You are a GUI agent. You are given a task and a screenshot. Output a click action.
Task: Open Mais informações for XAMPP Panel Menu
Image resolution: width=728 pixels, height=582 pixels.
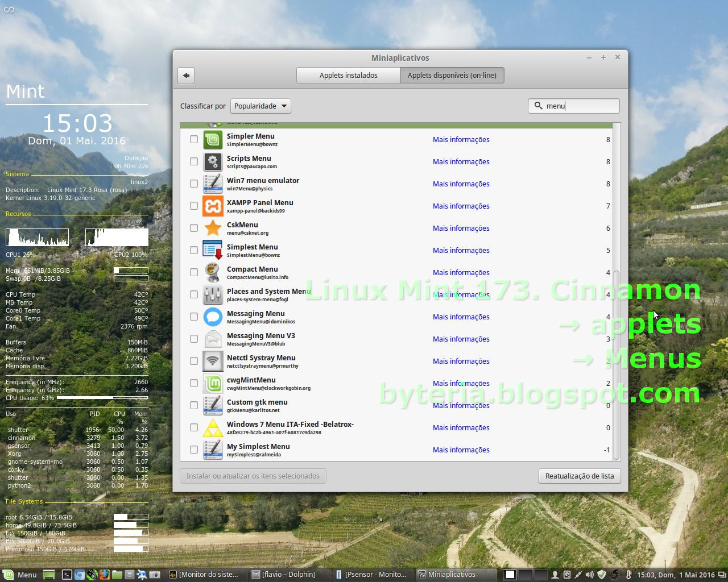point(461,206)
